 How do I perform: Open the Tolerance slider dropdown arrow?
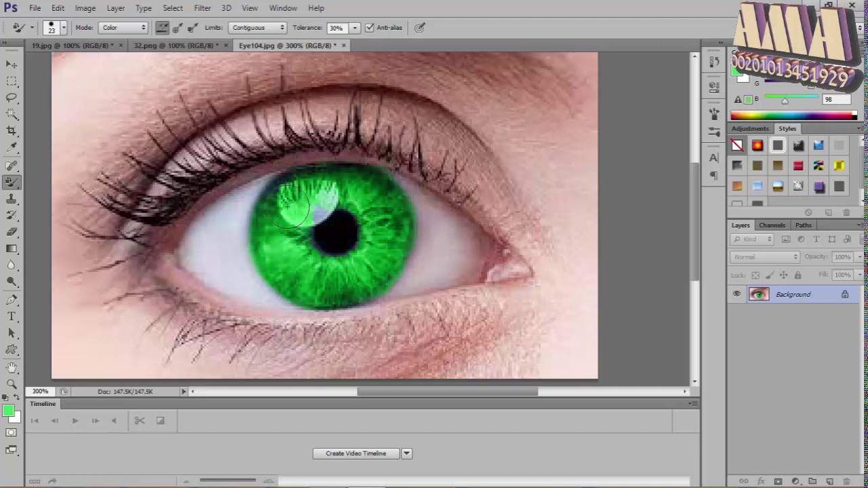[x=354, y=28]
